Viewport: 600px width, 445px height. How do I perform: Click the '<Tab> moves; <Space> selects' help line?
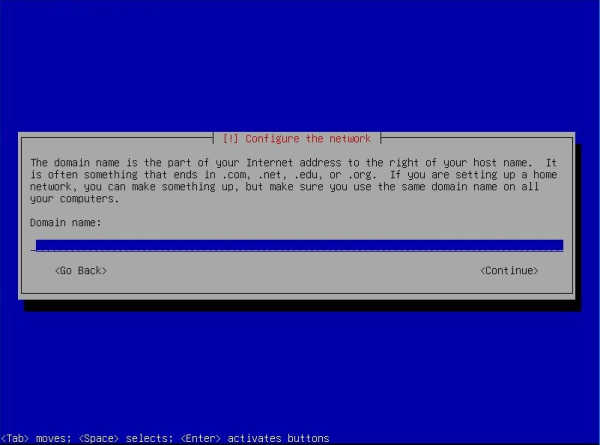(x=165, y=438)
